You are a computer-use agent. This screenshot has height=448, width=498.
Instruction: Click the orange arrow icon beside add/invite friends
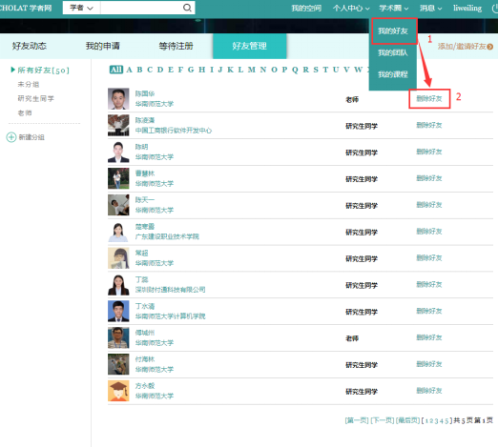tap(490, 47)
